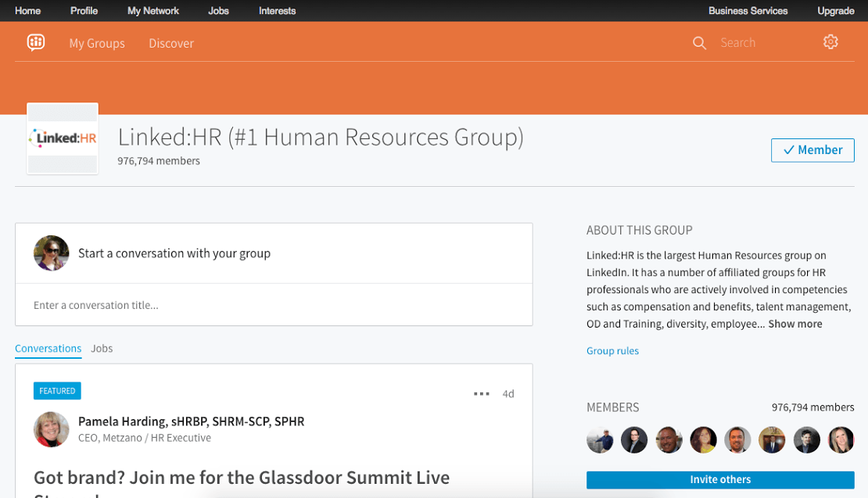The height and width of the screenshot is (498, 868).
Task: Click the Invite others button
Action: tap(720, 480)
